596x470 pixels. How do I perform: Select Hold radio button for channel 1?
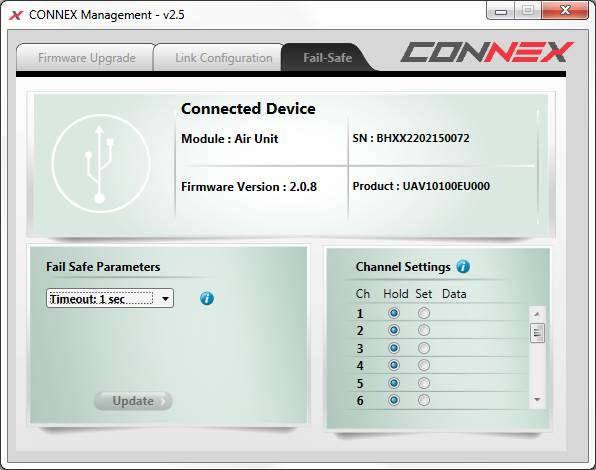(394, 313)
